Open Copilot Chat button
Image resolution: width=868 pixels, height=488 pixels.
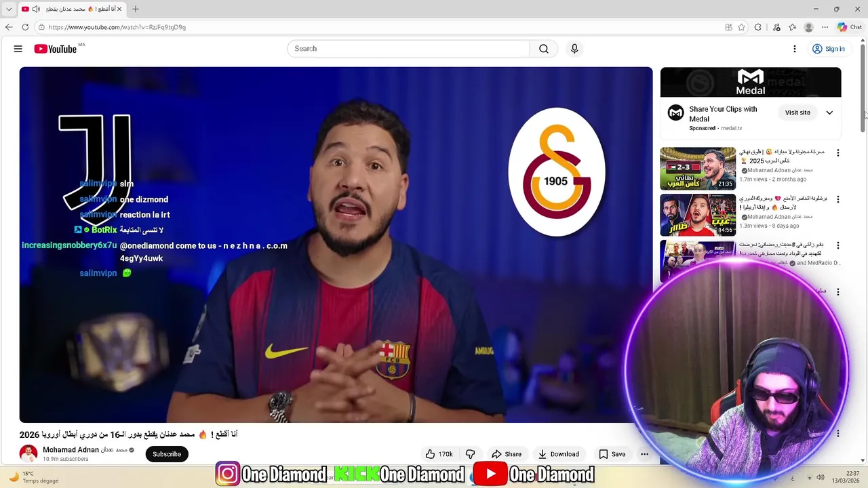point(849,27)
